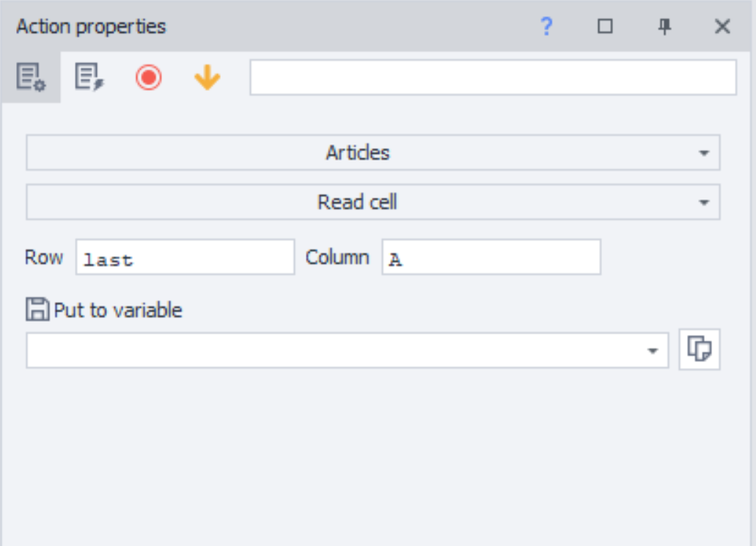
Task: Click the red record circle icon
Action: pyautogui.click(x=148, y=77)
